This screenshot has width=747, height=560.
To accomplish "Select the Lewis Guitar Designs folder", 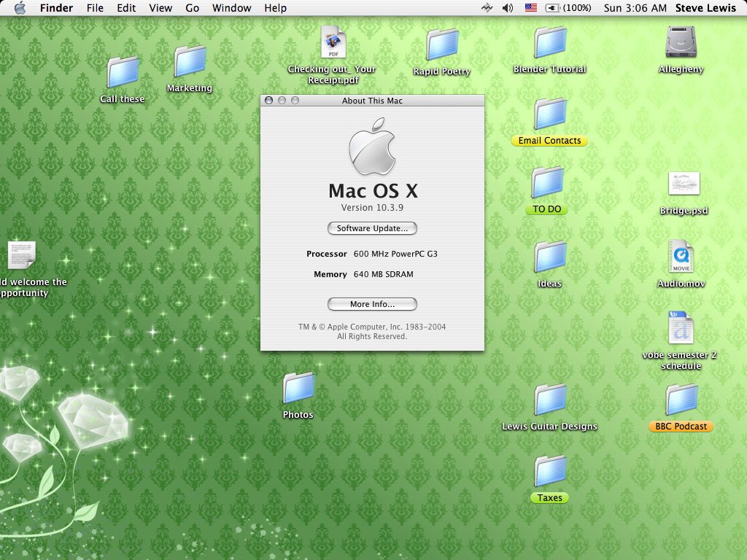I will pos(550,400).
